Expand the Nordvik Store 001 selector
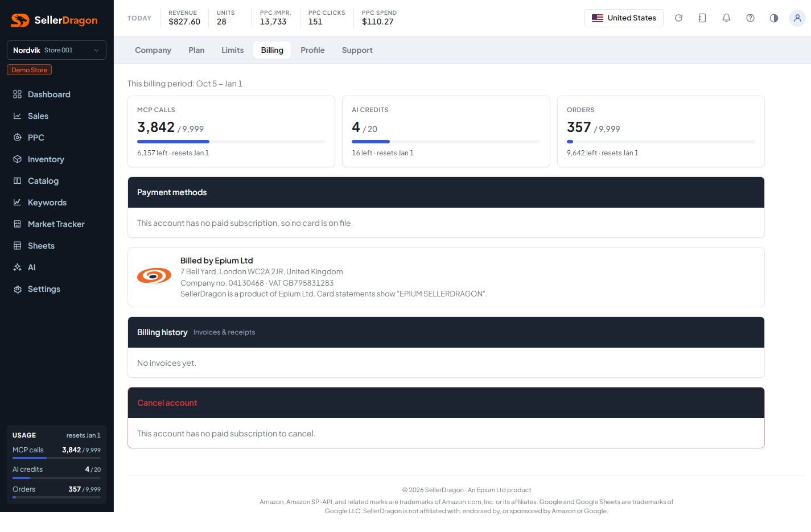The height and width of the screenshot is (532, 811). coord(56,50)
